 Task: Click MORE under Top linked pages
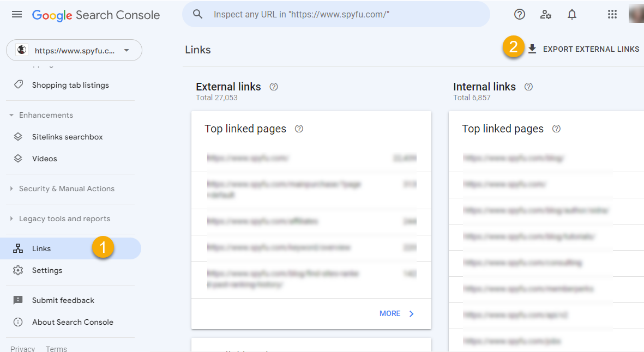(390, 313)
